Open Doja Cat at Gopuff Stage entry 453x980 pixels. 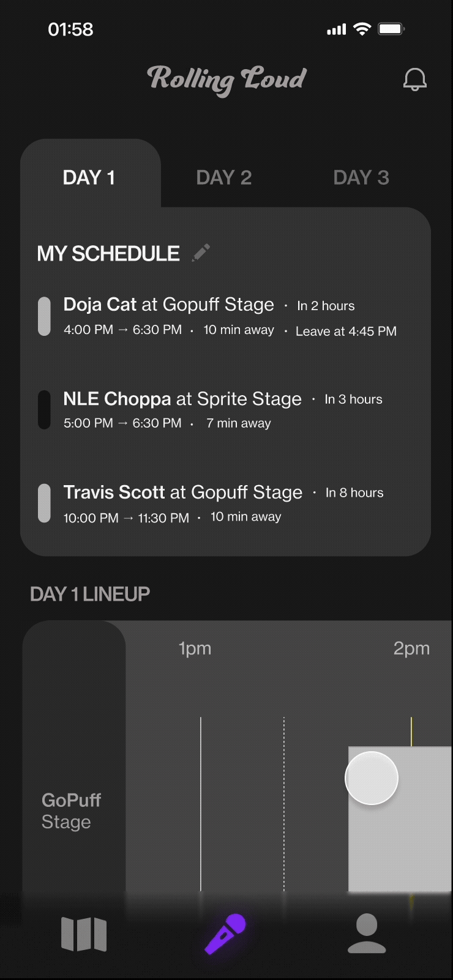169,305
